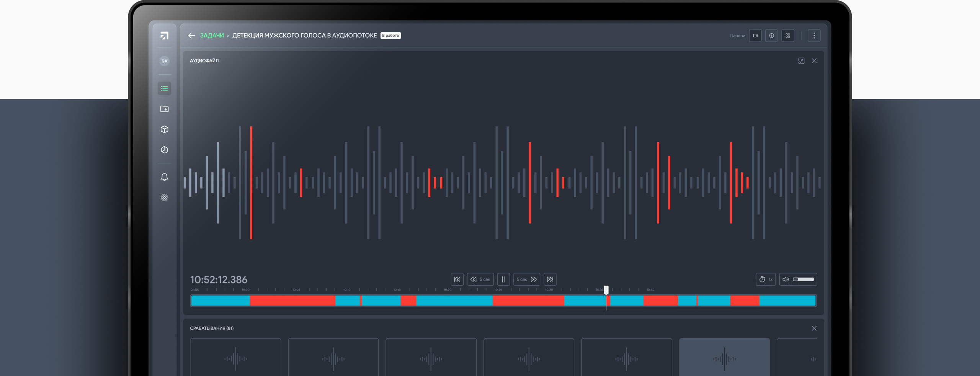
Task: Pause the audio playback
Action: tap(503, 280)
